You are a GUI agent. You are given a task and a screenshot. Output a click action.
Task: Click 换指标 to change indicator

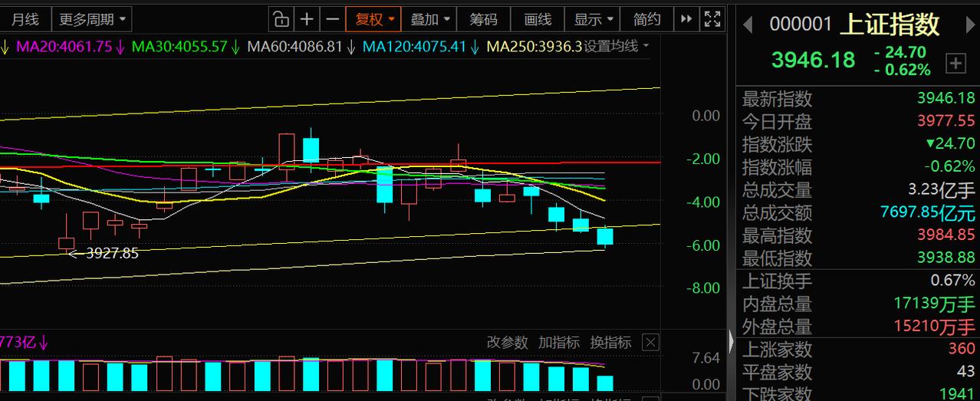pos(610,342)
